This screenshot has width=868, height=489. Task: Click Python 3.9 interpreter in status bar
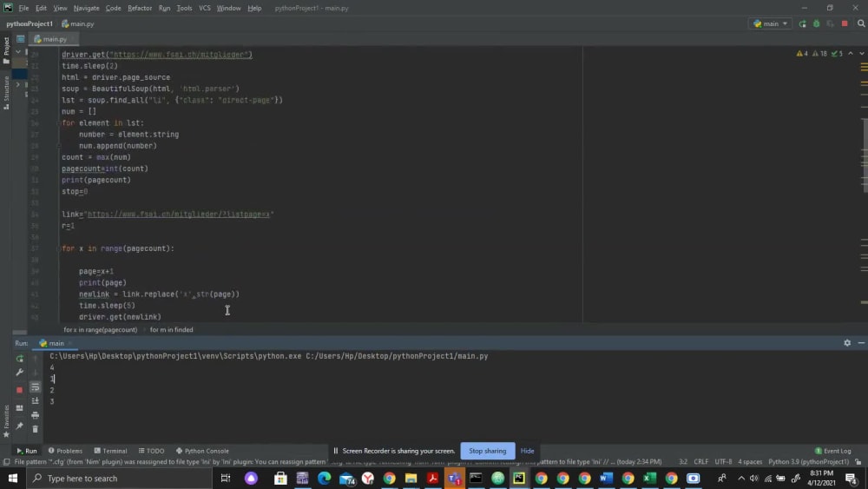point(808,462)
